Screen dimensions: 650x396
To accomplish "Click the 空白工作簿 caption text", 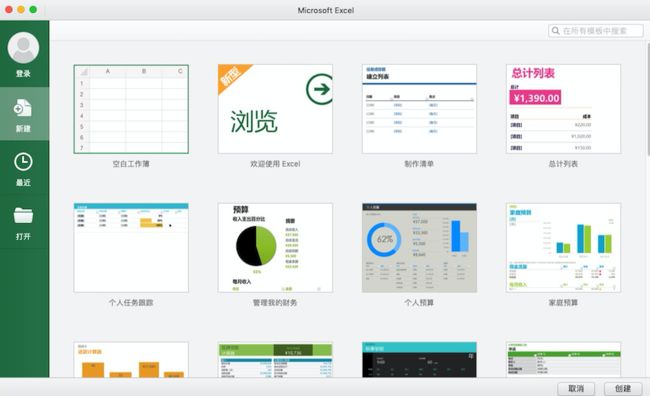I will tap(131, 164).
